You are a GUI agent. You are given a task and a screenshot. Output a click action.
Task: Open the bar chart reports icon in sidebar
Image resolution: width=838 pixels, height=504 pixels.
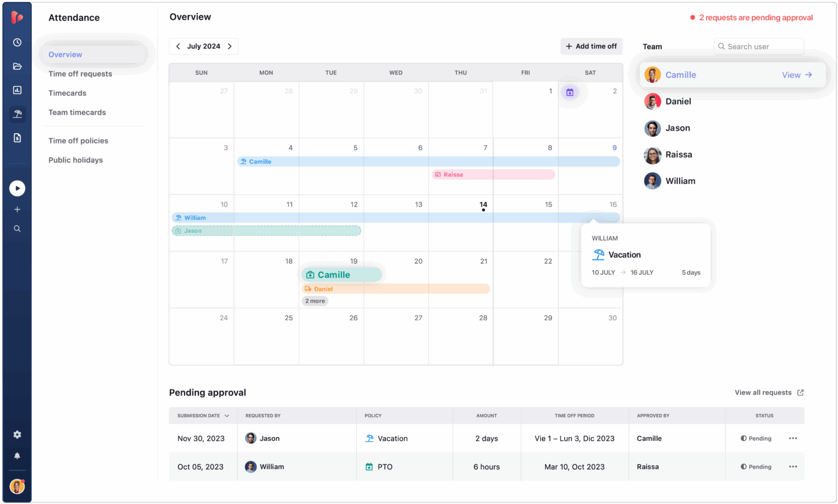tap(17, 90)
